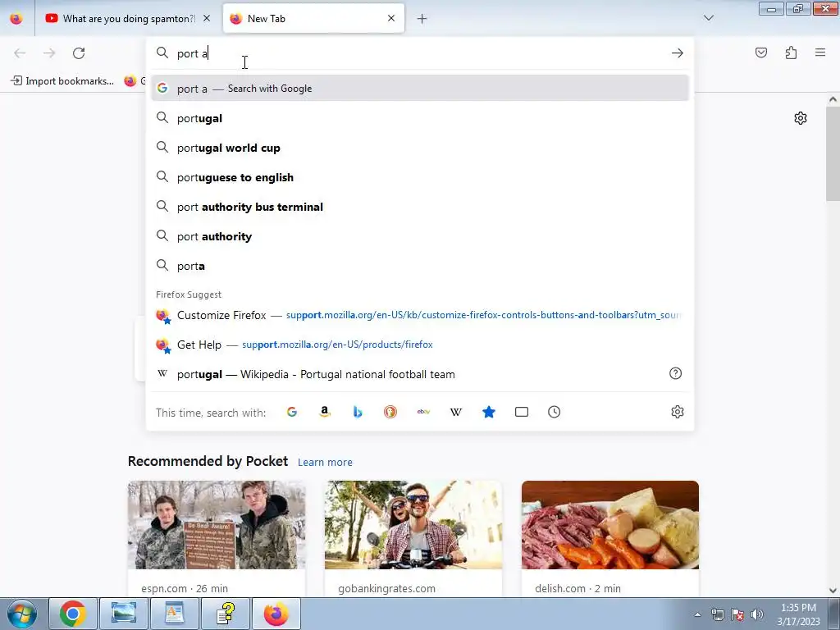The height and width of the screenshot is (630, 840).
Task: Personalize new tab gear icon
Action: click(x=801, y=118)
